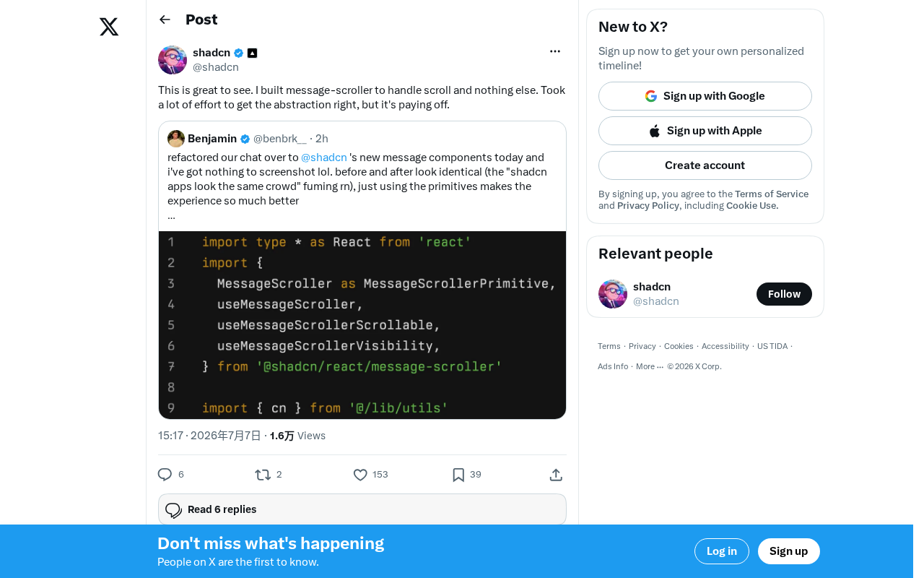Click Create account button
Screen dimensions: 924x578
(705, 165)
